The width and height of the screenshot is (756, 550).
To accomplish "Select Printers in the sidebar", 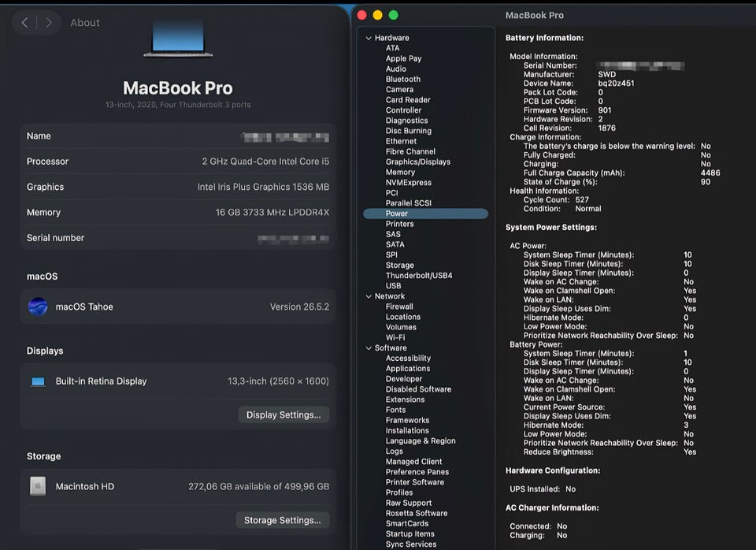I will (400, 224).
